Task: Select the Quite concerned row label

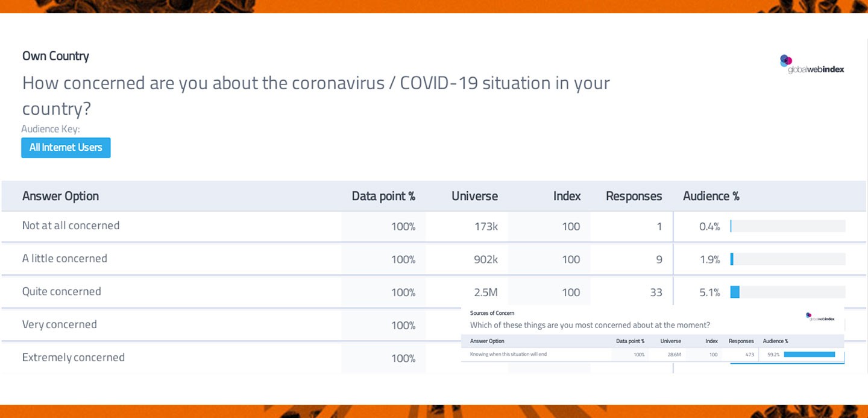Action: click(x=61, y=291)
